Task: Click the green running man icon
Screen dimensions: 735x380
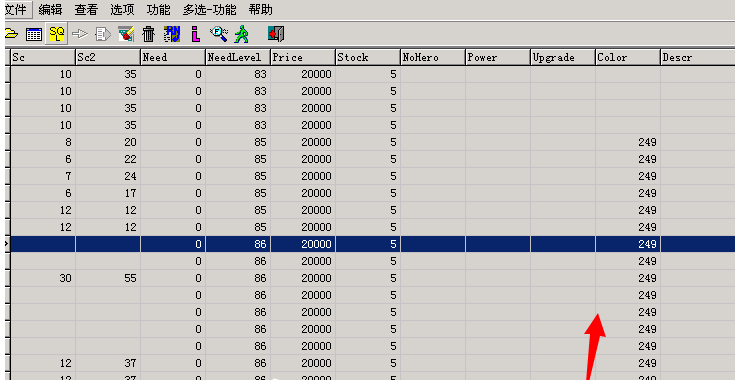Action: click(x=241, y=34)
